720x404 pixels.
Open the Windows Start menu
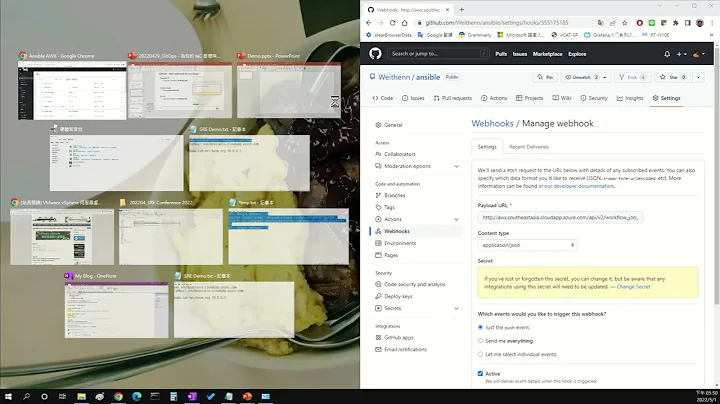click(8, 396)
